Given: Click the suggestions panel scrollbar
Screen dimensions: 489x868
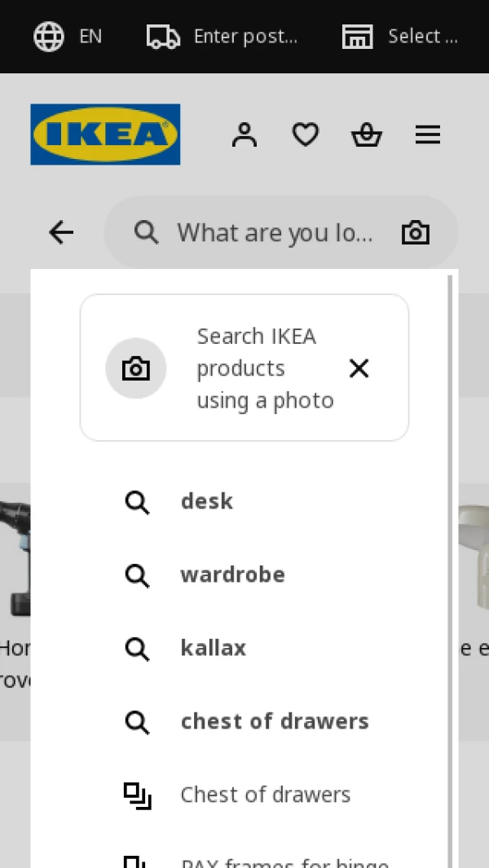Looking at the screenshot, I should (x=450, y=571).
